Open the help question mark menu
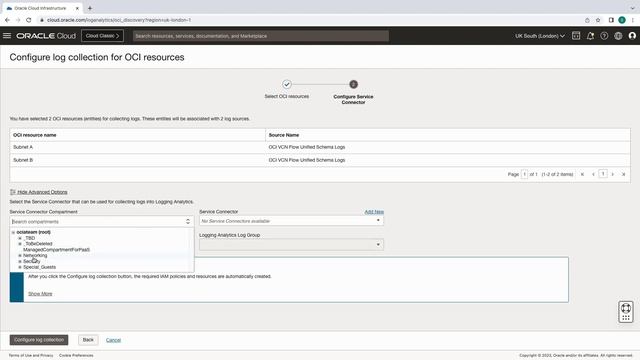 click(604, 36)
